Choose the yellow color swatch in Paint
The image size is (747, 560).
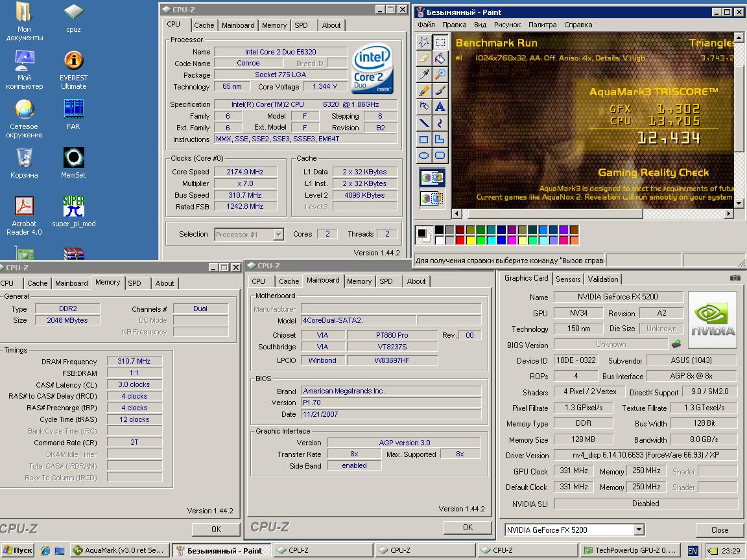click(470, 240)
